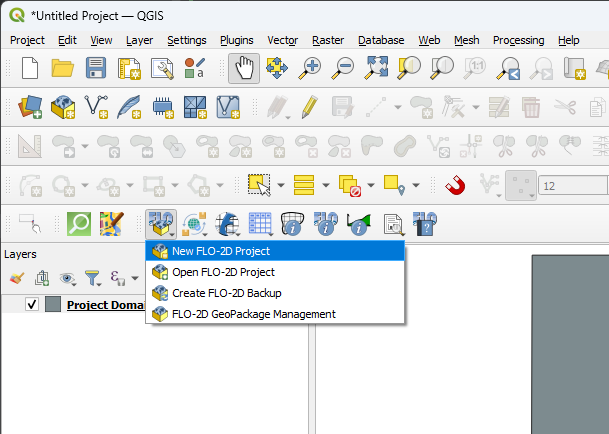This screenshot has width=609, height=434.
Task: Open the filter legend funnel dropdown
Action: tap(93, 279)
